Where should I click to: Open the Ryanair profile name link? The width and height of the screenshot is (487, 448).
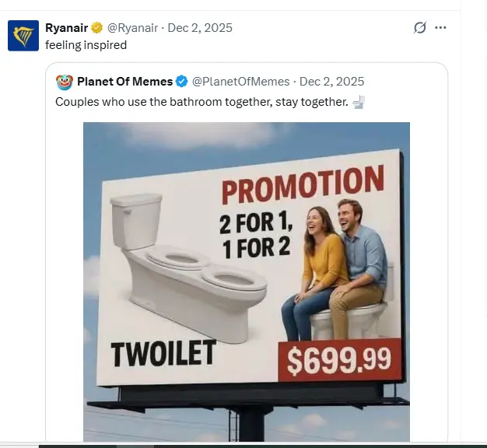[66, 28]
